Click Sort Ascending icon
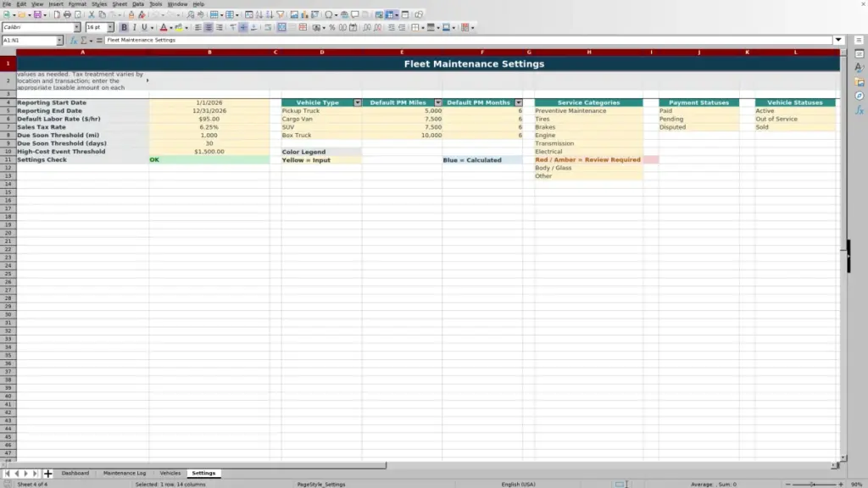This screenshot has height=488, width=868. [x=259, y=14]
